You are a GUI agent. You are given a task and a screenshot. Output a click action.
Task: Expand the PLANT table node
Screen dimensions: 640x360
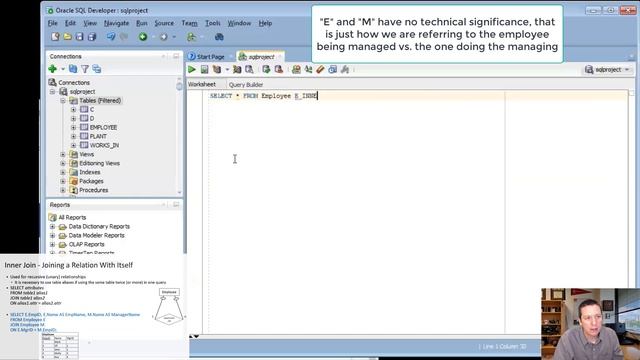point(73,136)
